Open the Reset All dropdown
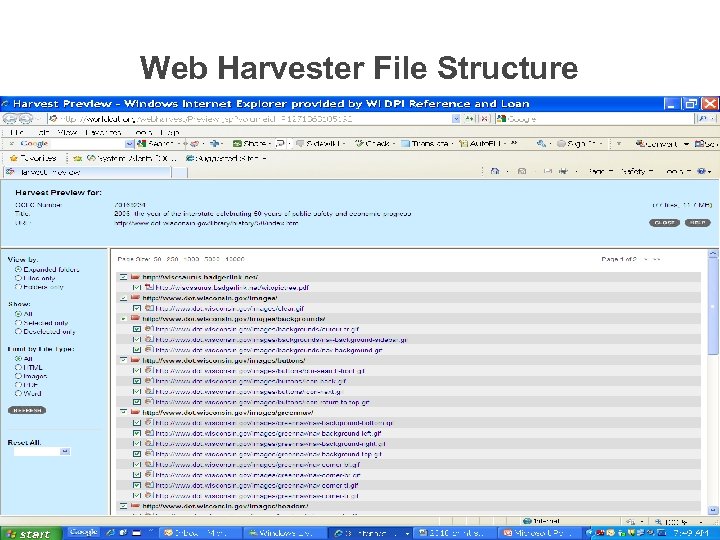Image resolution: width=720 pixels, height=540 pixels. (x=42, y=451)
